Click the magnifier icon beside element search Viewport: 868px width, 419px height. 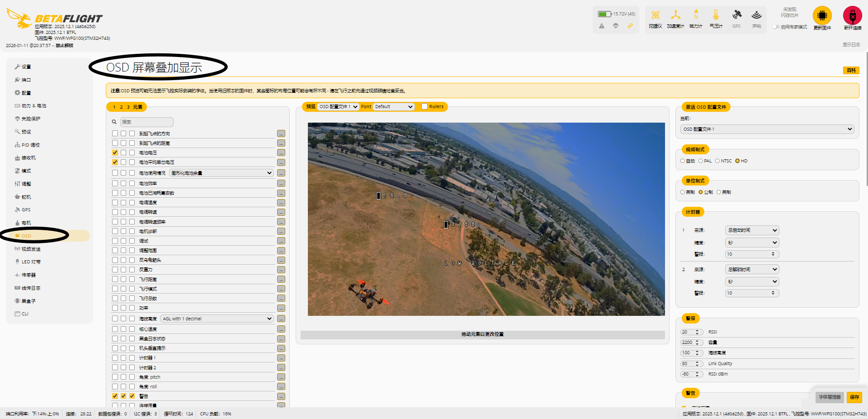click(114, 122)
